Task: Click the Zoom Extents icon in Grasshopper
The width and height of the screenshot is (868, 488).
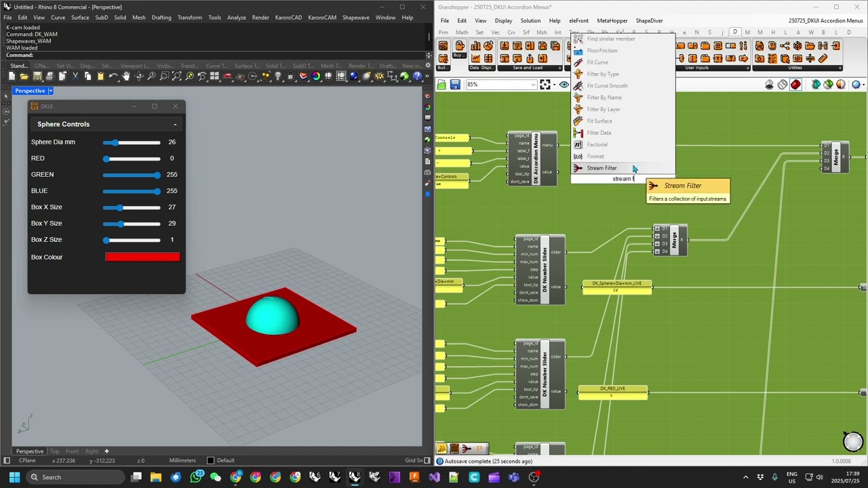Action: pos(545,85)
